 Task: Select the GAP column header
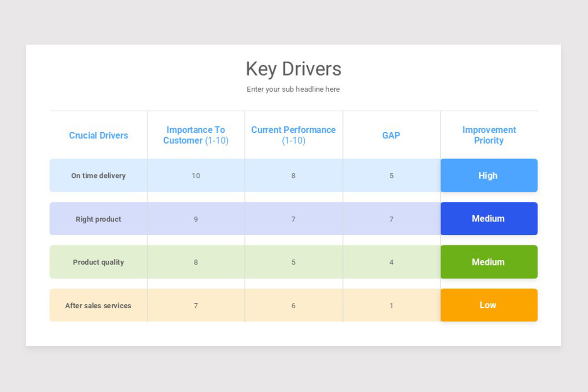point(391,135)
